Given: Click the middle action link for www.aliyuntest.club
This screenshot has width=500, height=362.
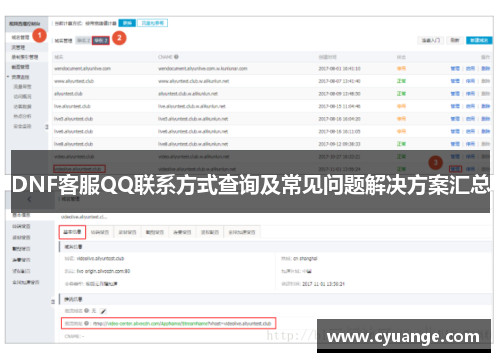Looking at the screenshot, I should (470, 81).
